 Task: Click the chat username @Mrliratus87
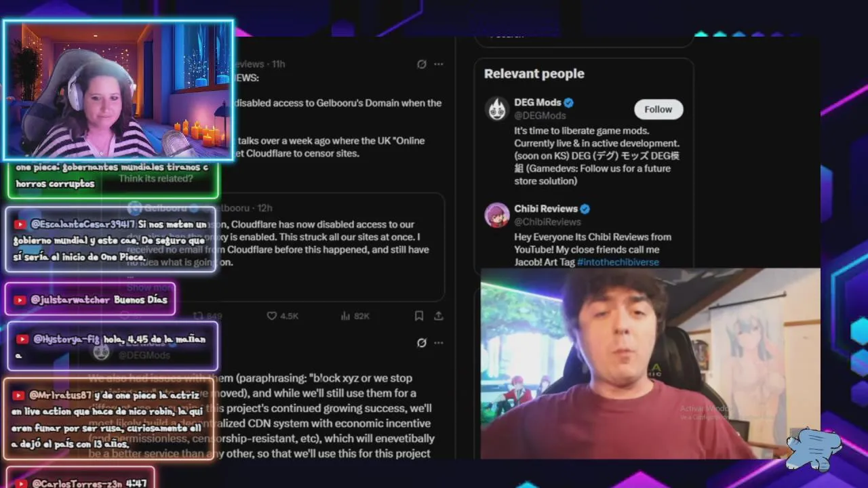[x=60, y=395]
